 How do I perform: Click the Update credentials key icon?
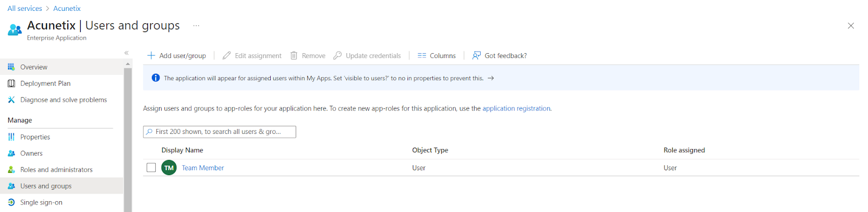pyautogui.click(x=337, y=55)
